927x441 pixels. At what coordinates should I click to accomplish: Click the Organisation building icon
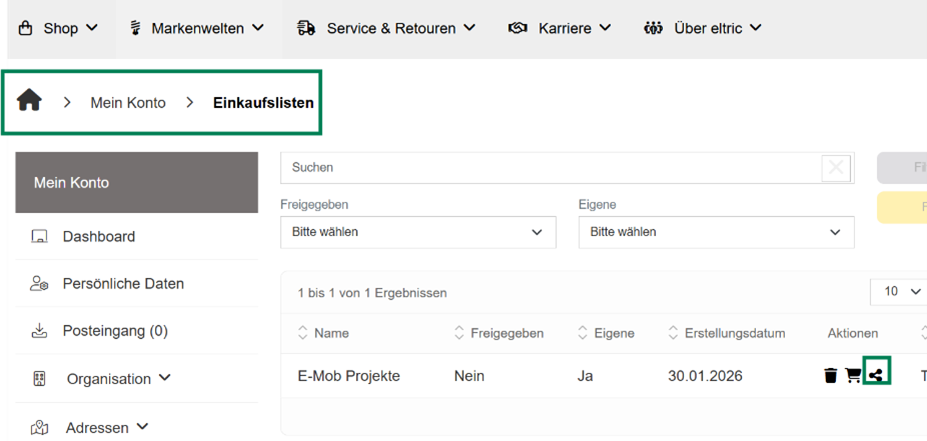[39, 379]
